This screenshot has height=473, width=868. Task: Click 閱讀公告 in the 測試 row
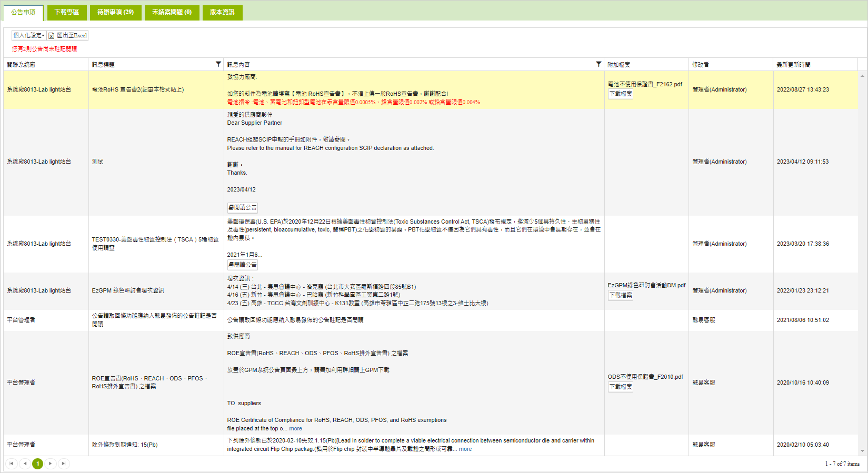pyautogui.click(x=243, y=207)
